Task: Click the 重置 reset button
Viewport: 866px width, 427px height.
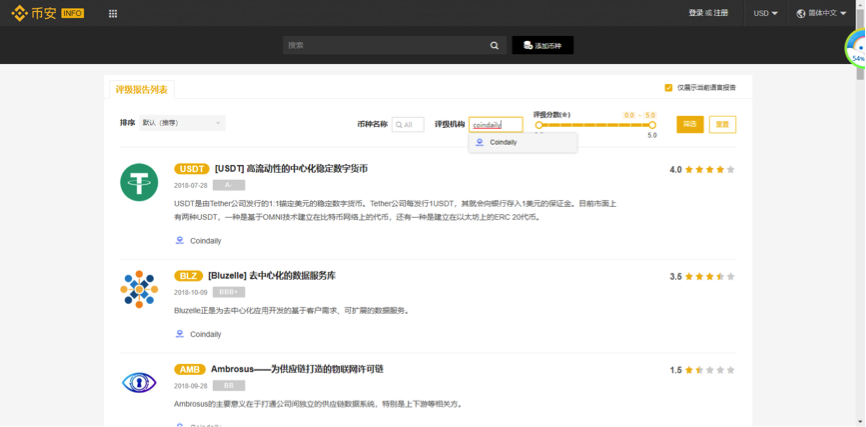Action: (722, 124)
